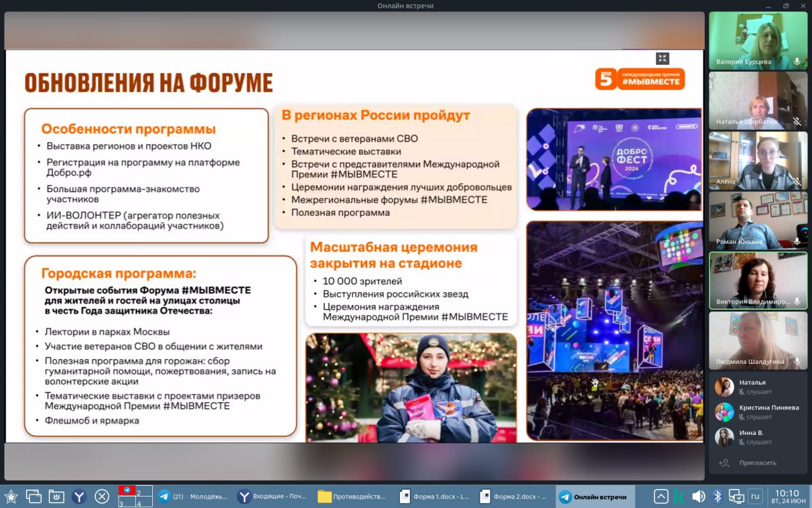Open the file manager eye-folder taskbar icon
Screen dimensions: 812x508
pos(56,497)
